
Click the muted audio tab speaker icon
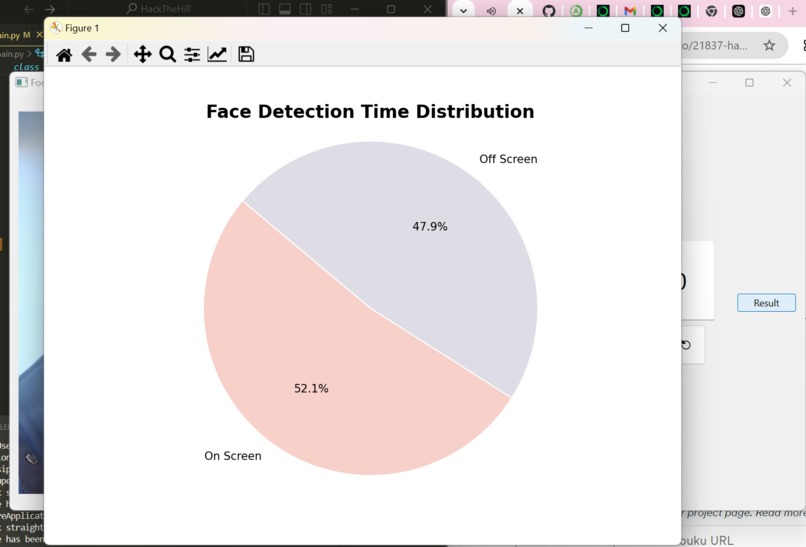pyautogui.click(x=491, y=11)
